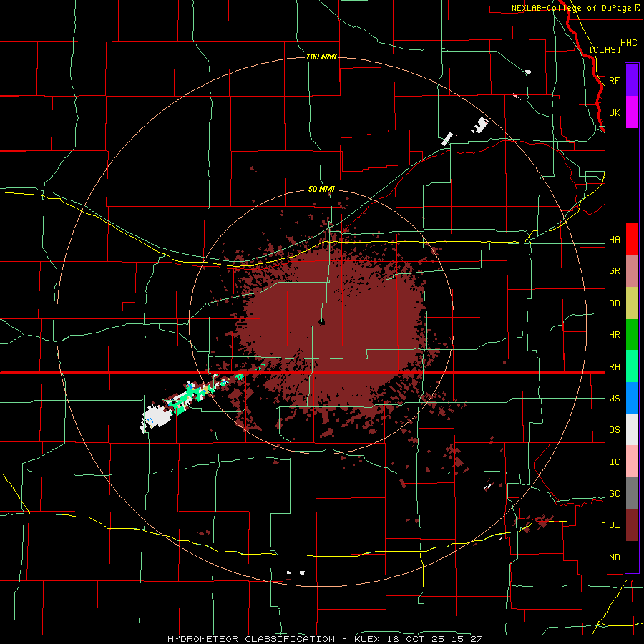Click the WS blue legend swatch
This screenshot has width=644, height=644.
632,398
